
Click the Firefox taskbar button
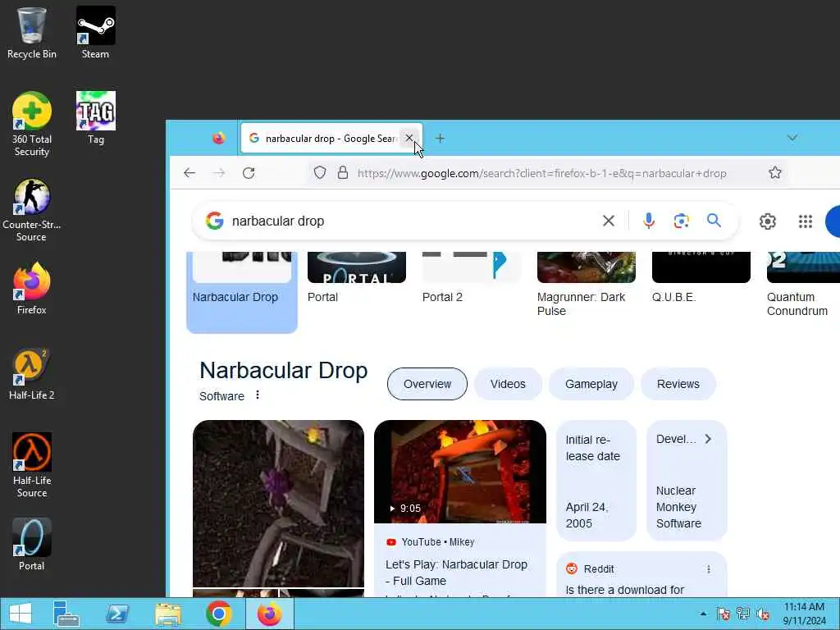tap(269, 614)
